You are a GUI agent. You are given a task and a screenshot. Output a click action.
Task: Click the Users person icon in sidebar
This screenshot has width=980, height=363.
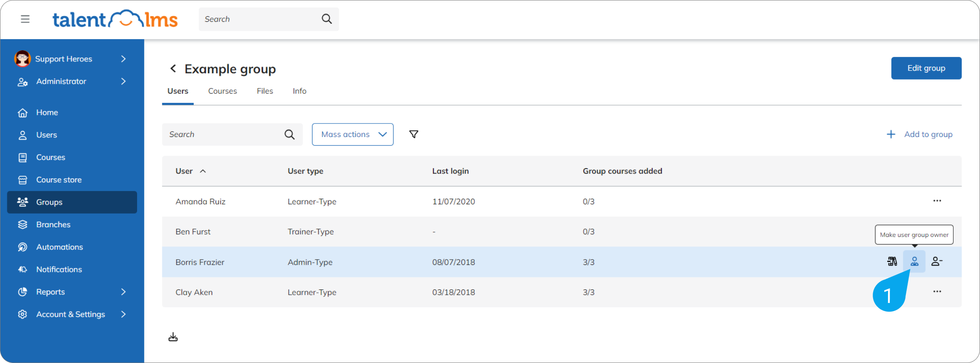[23, 135]
